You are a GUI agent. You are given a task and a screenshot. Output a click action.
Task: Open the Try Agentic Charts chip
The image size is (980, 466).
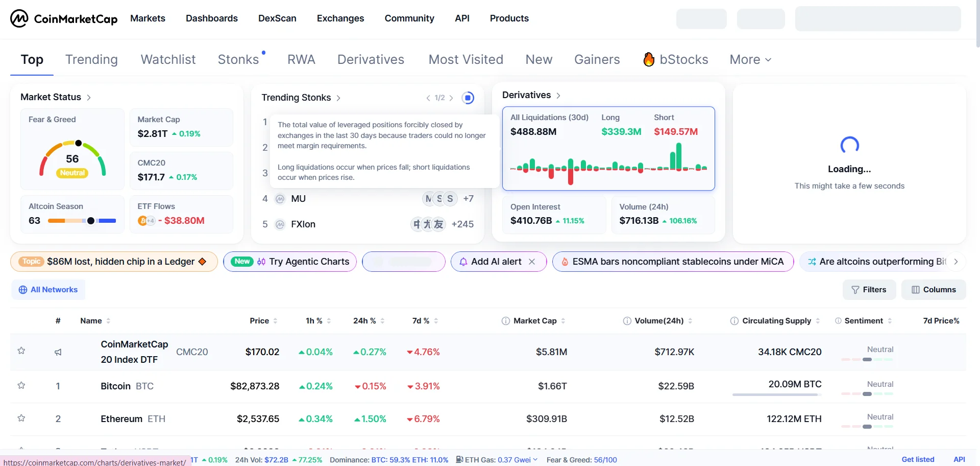coord(290,262)
